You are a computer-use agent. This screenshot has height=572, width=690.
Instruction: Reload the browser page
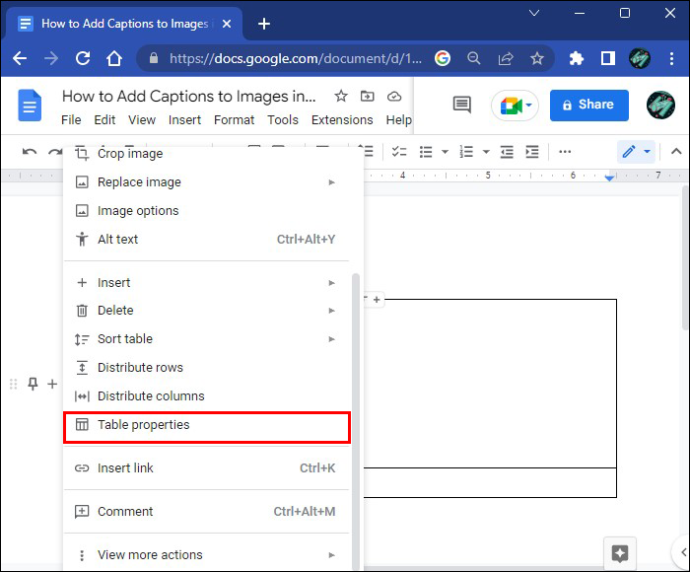pyautogui.click(x=82, y=58)
